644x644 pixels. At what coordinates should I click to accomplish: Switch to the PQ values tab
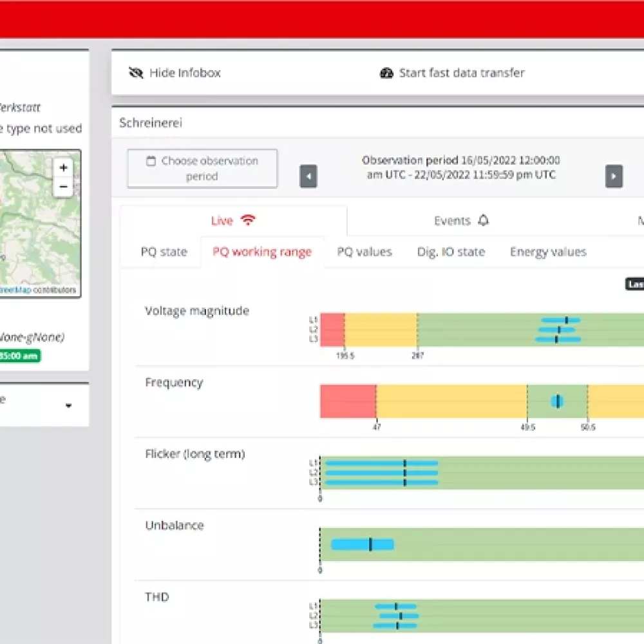click(x=364, y=252)
